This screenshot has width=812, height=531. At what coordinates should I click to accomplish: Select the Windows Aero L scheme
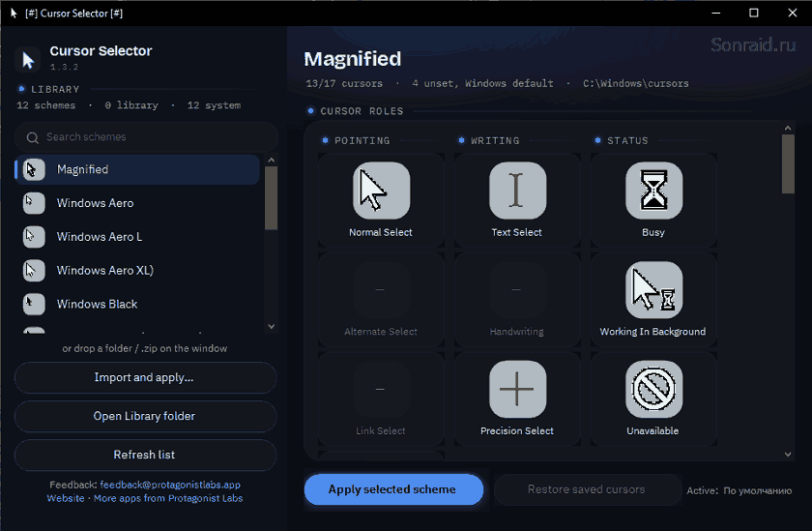pyautogui.click(x=137, y=237)
